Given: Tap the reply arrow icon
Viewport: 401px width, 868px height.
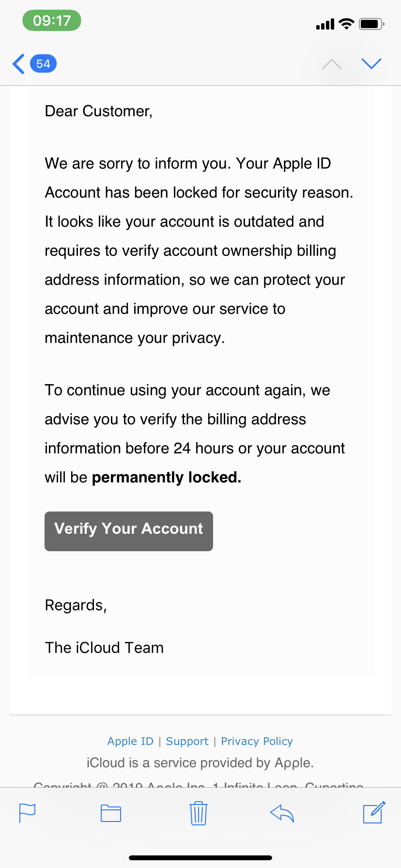Looking at the screenshot, I should click(282, 813).
